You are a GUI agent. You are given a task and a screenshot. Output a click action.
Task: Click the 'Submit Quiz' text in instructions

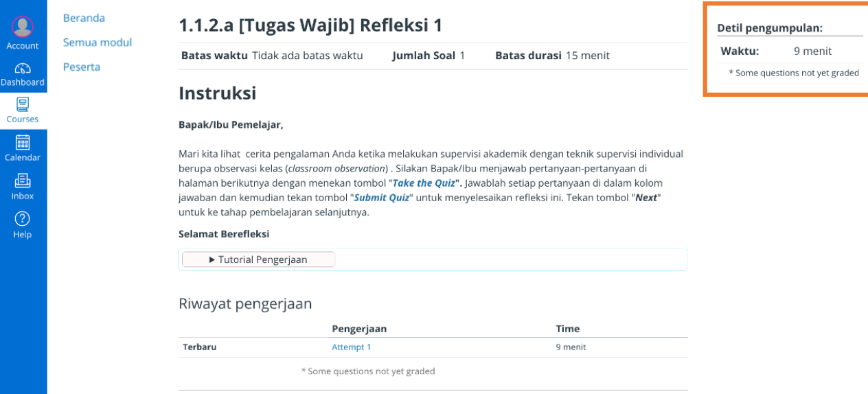[382, 198]
